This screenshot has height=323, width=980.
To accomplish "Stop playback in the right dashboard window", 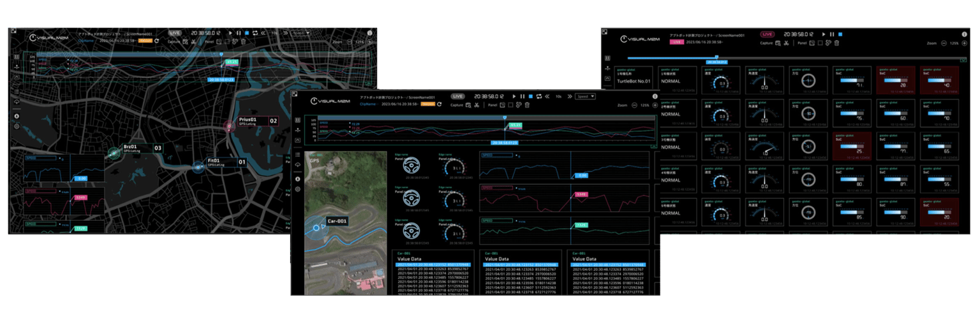I will tap(840, 34).
